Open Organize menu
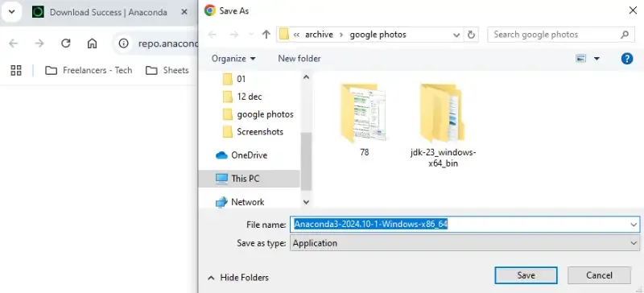 233,59
